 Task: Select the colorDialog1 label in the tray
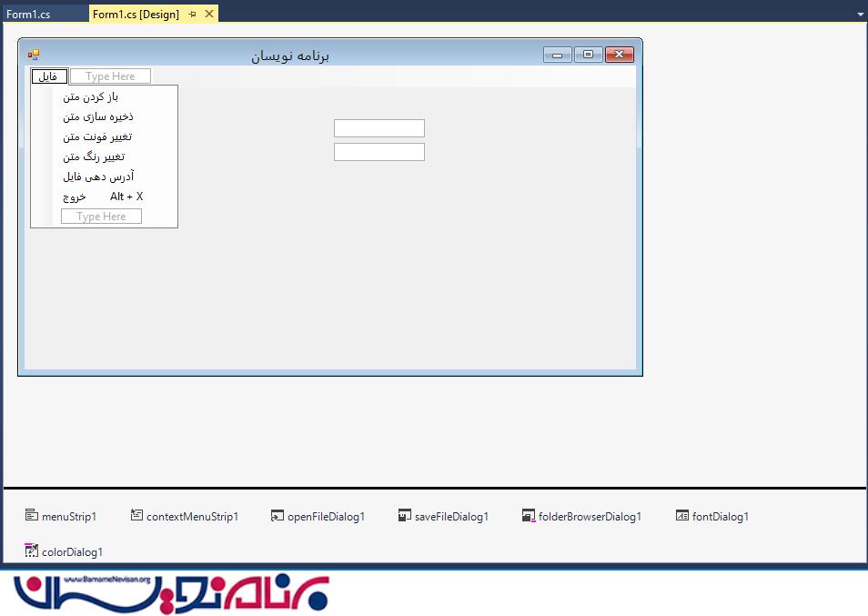coord(72,551)
